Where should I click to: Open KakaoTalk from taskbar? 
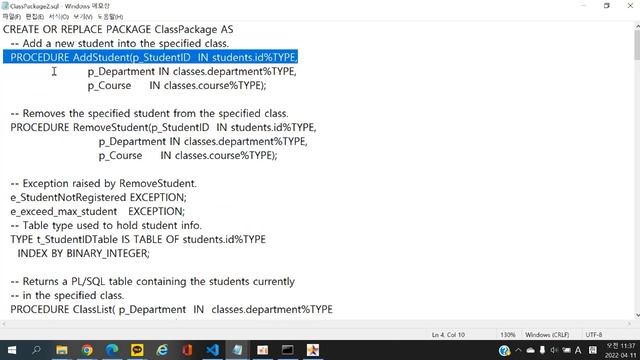pos(137,350)
